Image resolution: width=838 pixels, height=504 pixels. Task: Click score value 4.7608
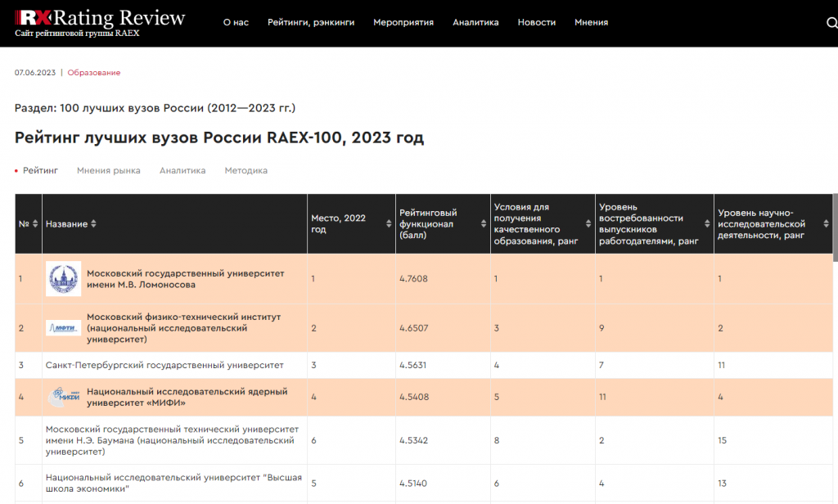pyautogui.click(x=413, y=278)
